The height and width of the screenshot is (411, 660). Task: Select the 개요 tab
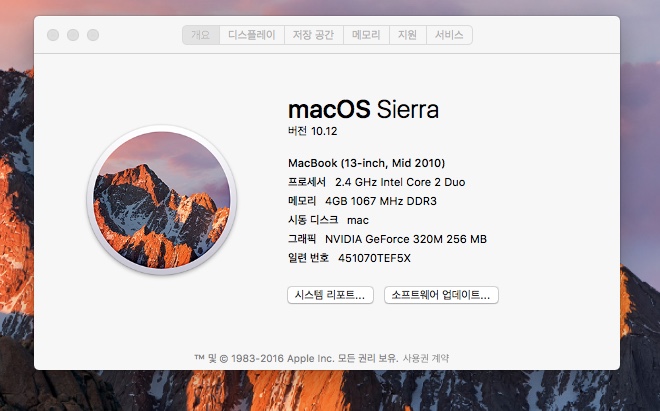pos(201,35)
